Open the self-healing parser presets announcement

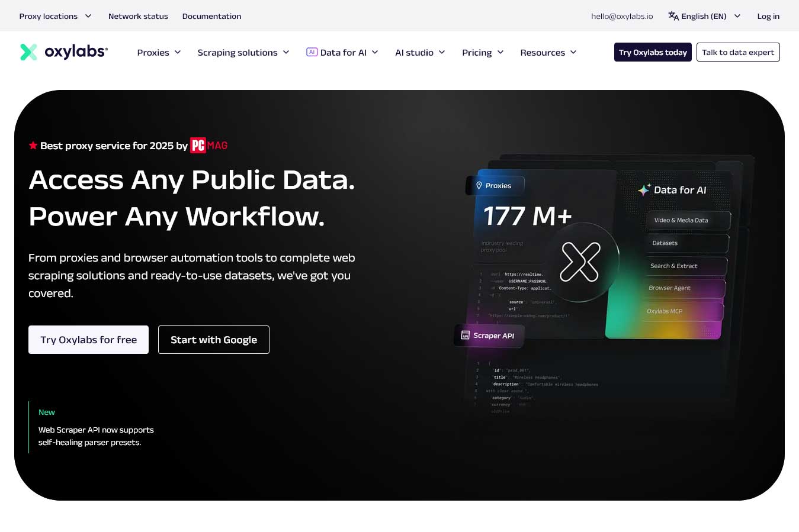point(96,436)
